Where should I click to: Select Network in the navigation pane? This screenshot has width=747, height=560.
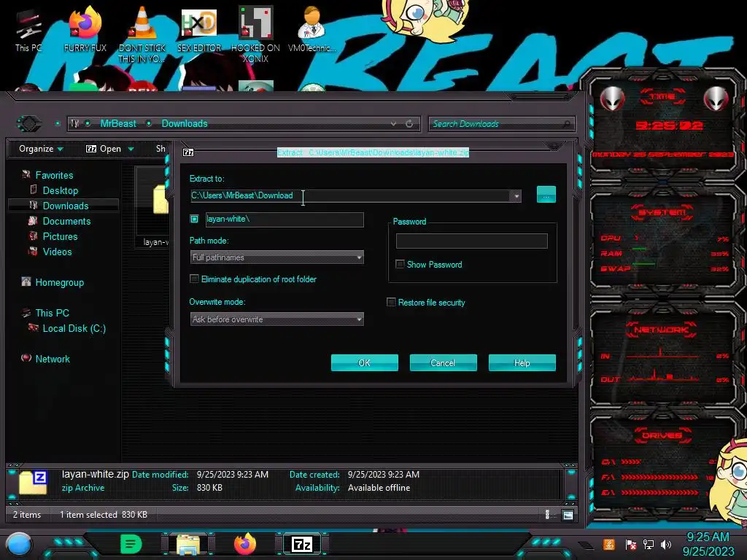(x=53, y=359)
